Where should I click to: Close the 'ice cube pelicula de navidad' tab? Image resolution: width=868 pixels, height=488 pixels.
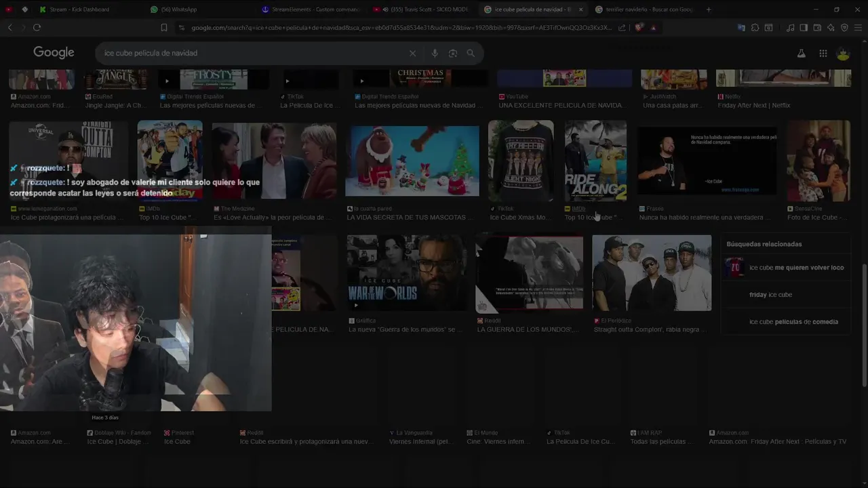coord(580,9)
